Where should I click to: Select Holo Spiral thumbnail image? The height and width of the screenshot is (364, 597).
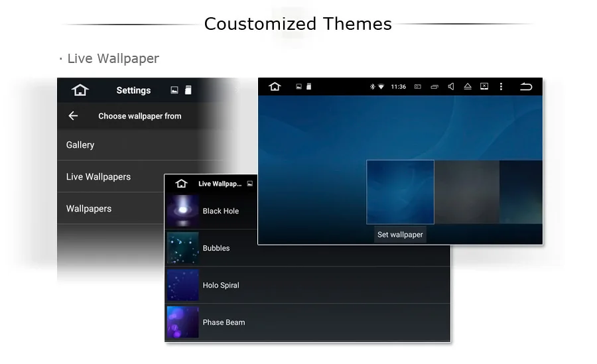point(183,285)
